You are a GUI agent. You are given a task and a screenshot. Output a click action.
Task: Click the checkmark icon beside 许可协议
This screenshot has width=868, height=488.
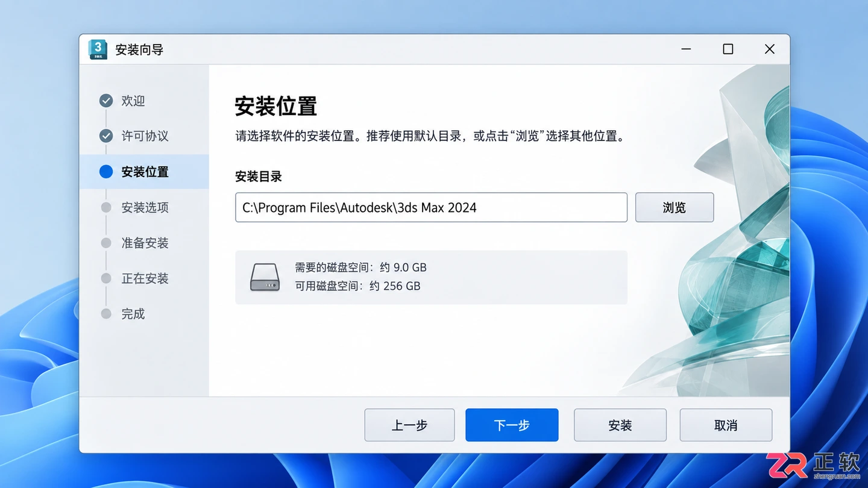tap(106, 136)
